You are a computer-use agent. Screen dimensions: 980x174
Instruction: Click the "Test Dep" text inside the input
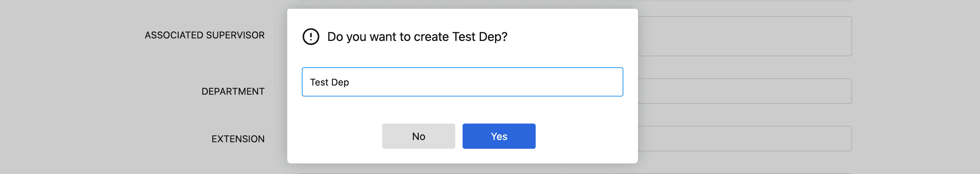tap(329, 82)
